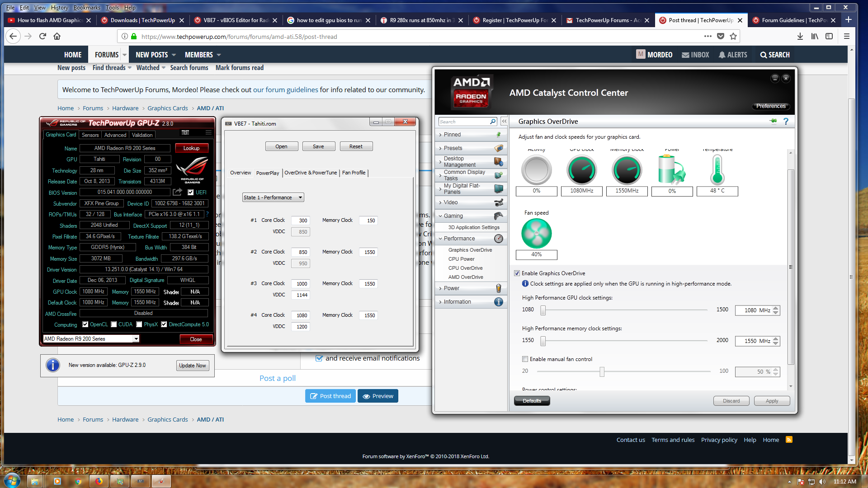868x488 pixels.
Task: Click the Fan speed green fan icon
Action: tap(537, 234)
